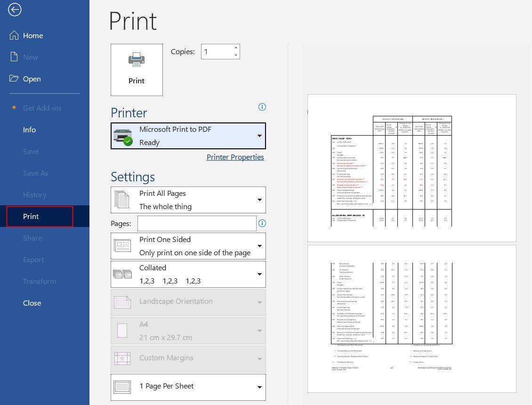This screenshot has height=405, width=532.
Task: Click the Collated pages icon
Action: [122, 274]
